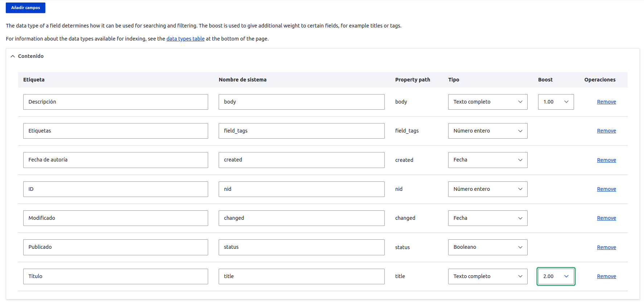Image resolution: width=644 pixels, height=302 pixels.
Task: Edit the body system name field
Action: click(x=302, y=102)
